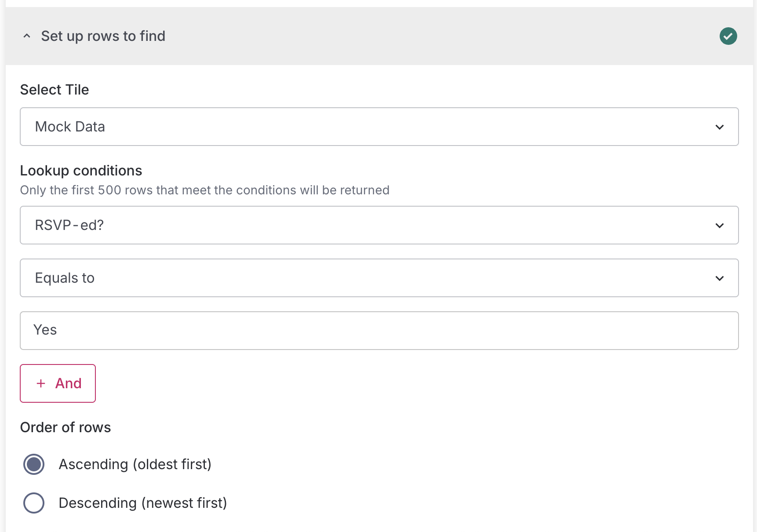
Task: Open the Mock Data tile dropdown
Action: [x=378, y=127]
